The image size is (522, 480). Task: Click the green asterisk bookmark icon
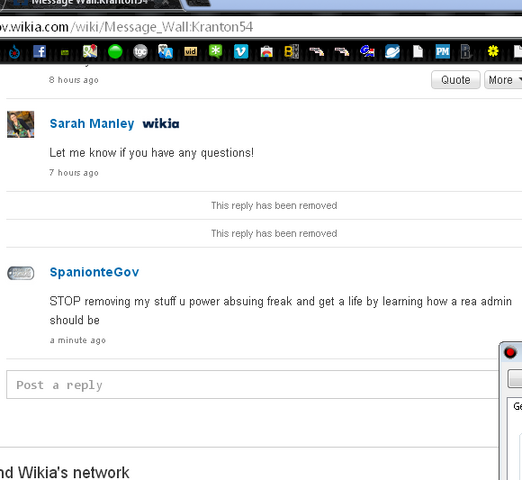click(x=215, y=51)
